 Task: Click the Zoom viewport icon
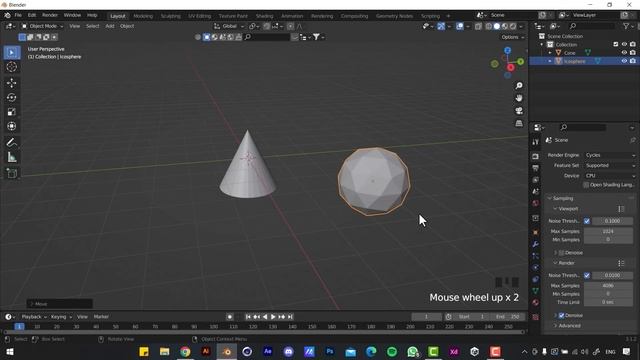click(519, 86)
